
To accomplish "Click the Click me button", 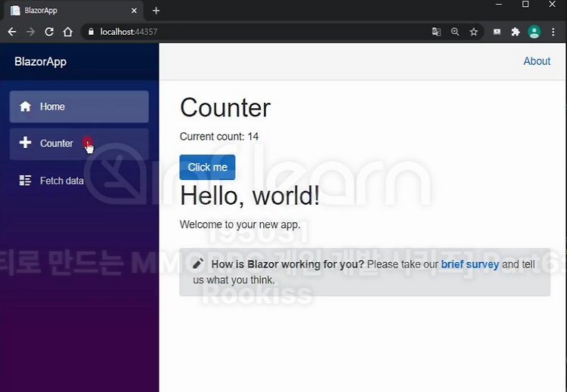I will [x=208, y=167].
